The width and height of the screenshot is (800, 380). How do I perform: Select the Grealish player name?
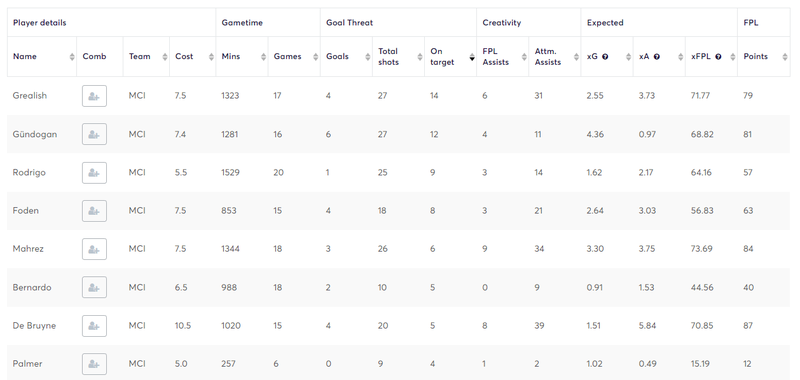click(30, 96)
